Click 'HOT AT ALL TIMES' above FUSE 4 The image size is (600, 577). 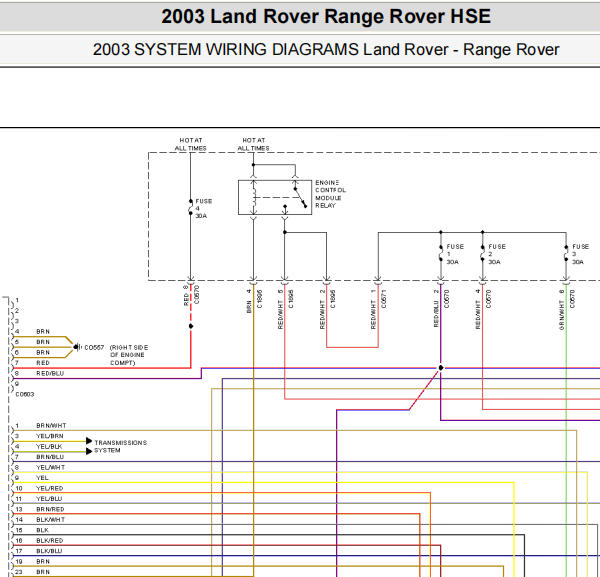coord(191,144)
